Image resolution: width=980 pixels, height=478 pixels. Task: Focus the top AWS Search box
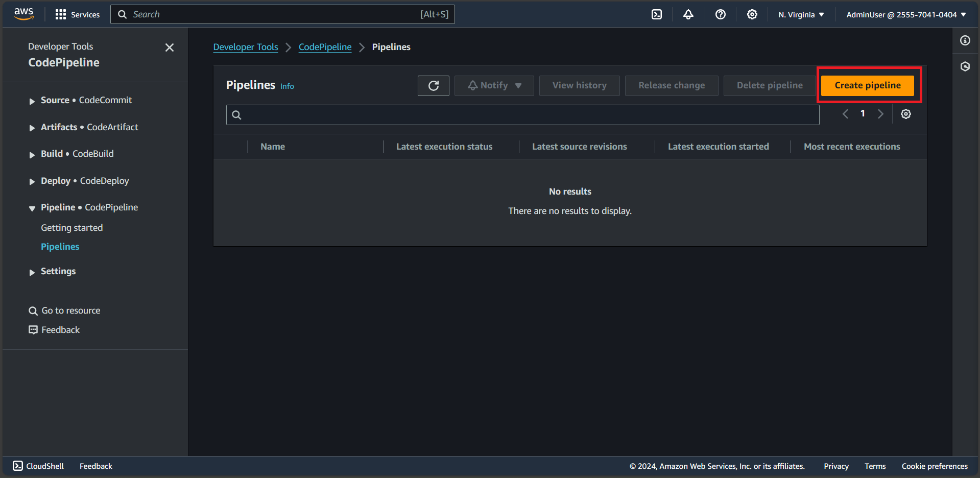point(282,14)
